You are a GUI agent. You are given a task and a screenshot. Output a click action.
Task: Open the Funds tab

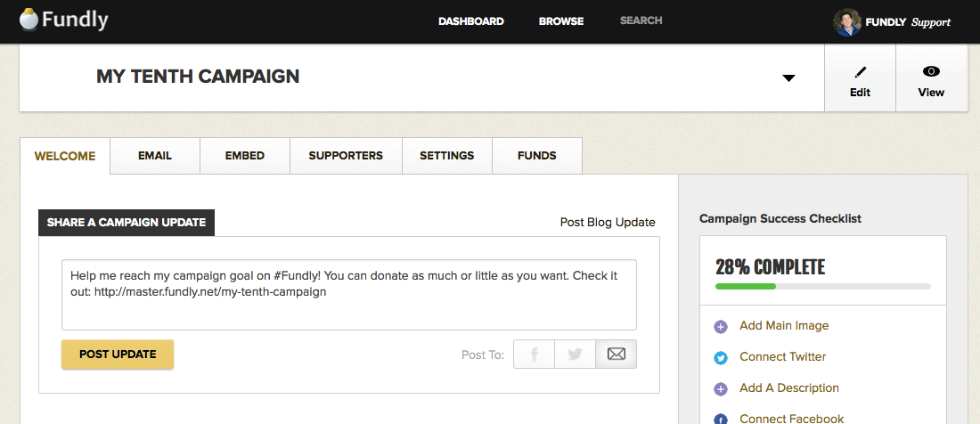pos(537,156)
